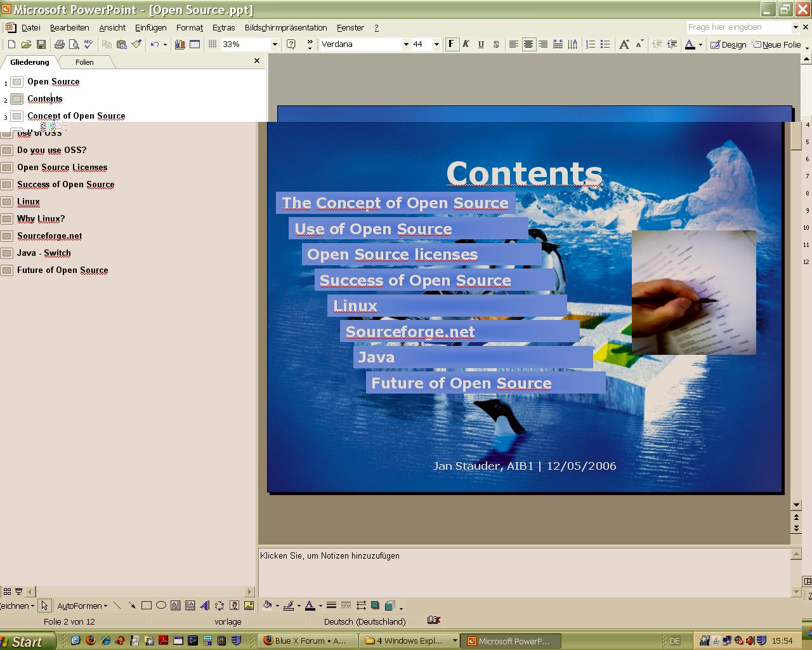This screenshot has width=812, height=650.
Task: Click the Print icon in the toolbar
Action: pyautogui.click(x=59, y=44)
